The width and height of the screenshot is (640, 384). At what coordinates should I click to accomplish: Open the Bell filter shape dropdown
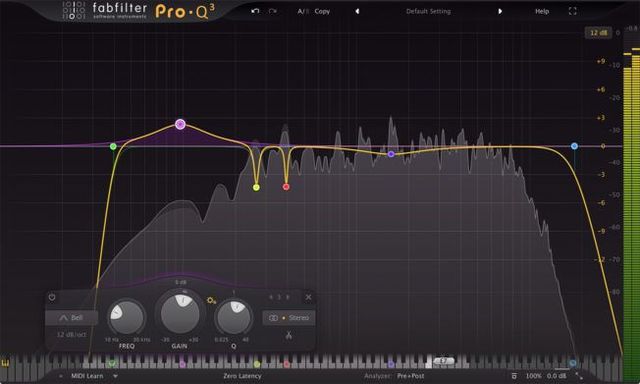(x=71, y=317)
